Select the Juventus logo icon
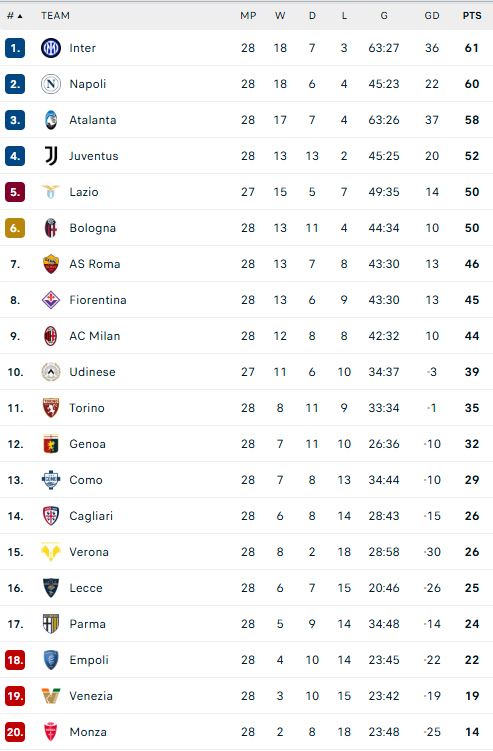The height and width of the screenshot is (751, 493). 51,156
